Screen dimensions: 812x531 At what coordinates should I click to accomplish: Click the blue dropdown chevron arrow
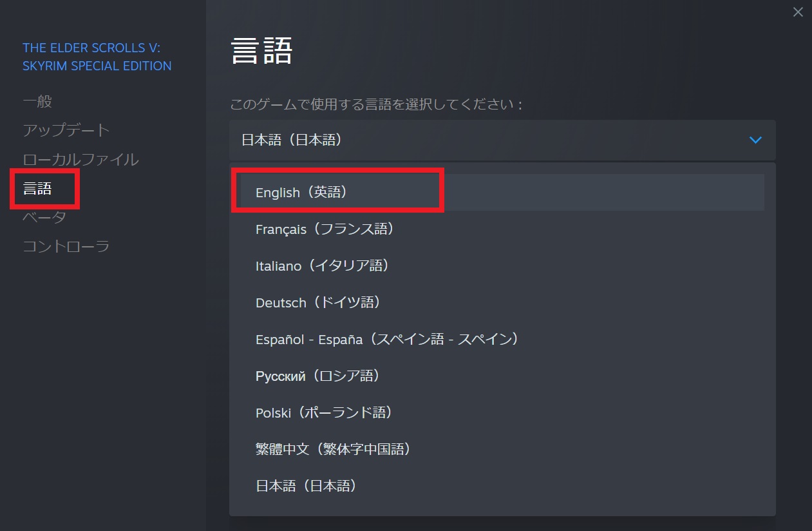[x=756, y=140]
